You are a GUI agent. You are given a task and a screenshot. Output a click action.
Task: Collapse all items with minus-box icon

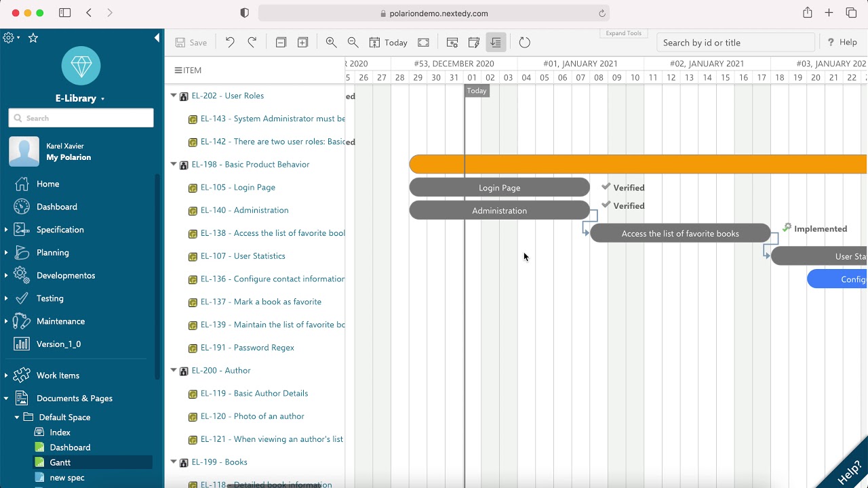[281, 43]
